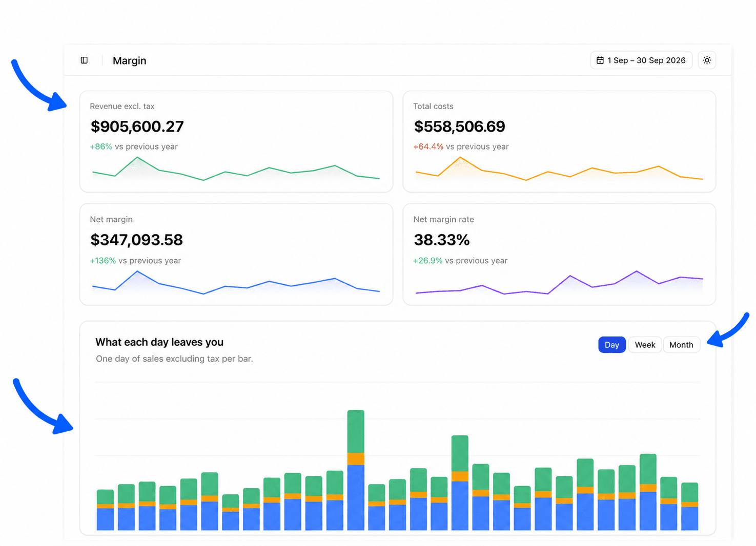Click the "Total costs" label
Screen dimensions: 756x546
(x=433, y=106)
